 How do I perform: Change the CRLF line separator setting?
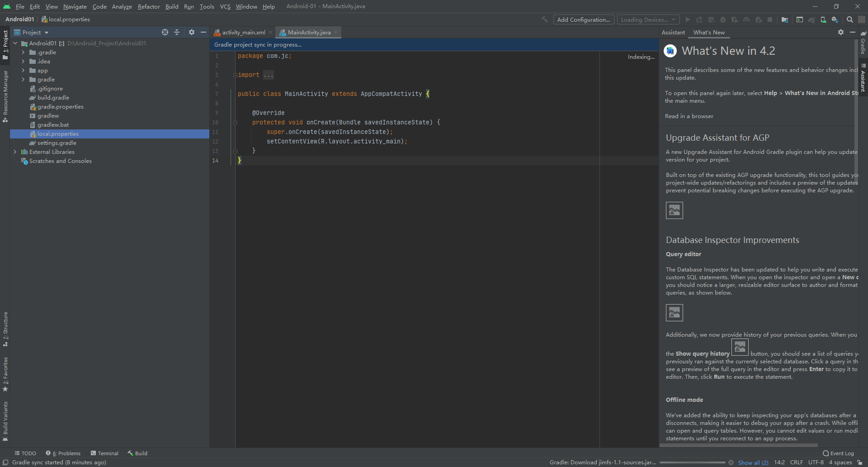tap(797, 462)
